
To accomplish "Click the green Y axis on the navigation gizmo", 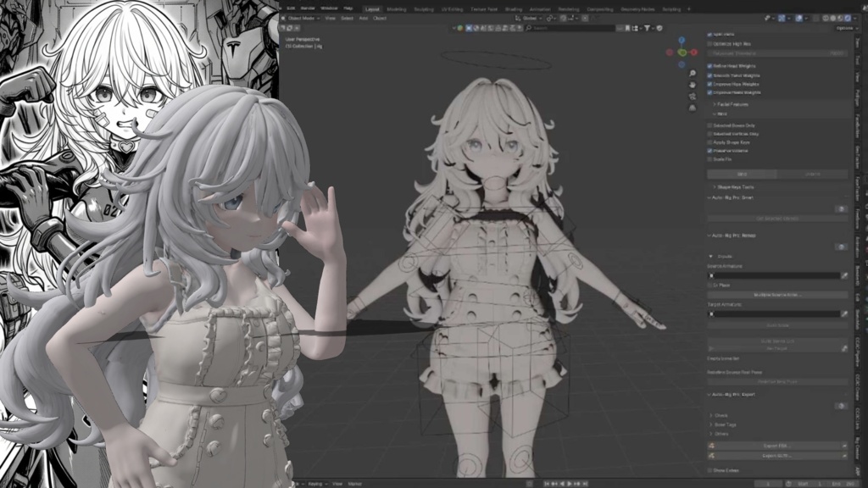I will pos(682,53).
